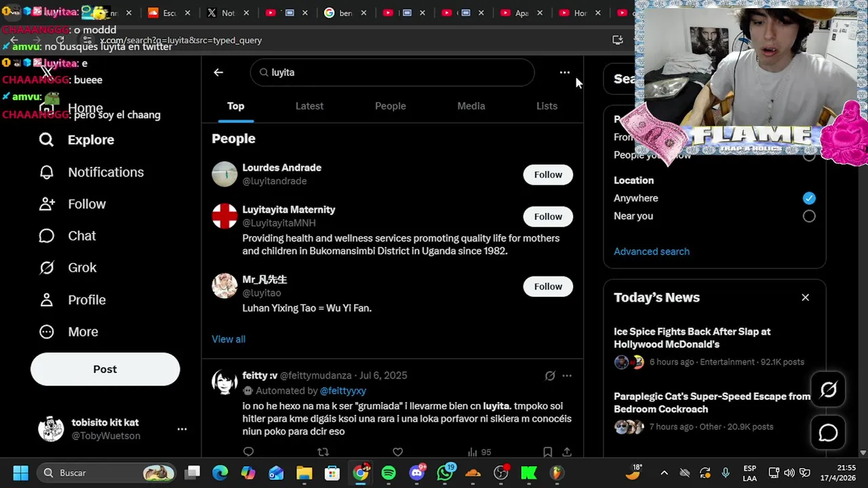Follow Mr_凡先生 @luyitao
868x488 pixels.
(548, 287)
